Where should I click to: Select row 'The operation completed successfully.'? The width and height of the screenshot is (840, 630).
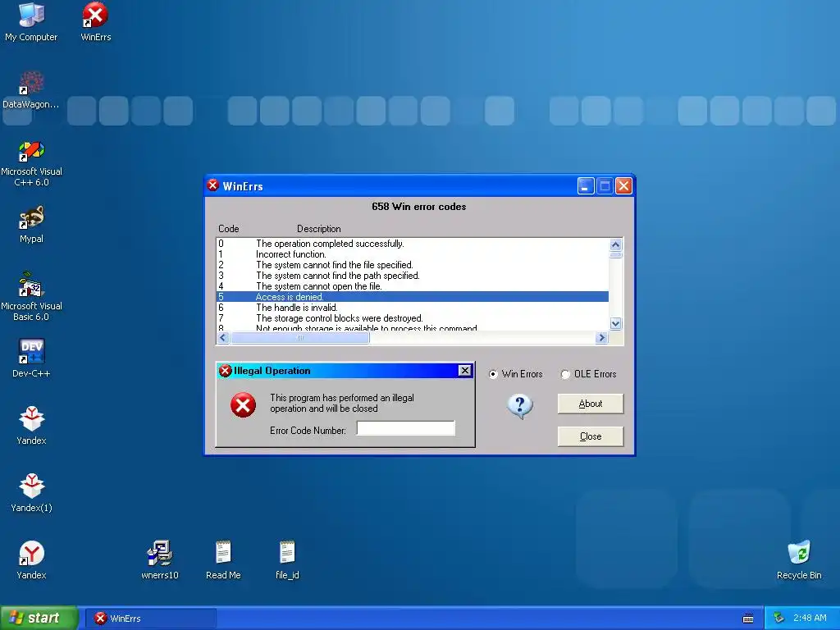[413, 244]
